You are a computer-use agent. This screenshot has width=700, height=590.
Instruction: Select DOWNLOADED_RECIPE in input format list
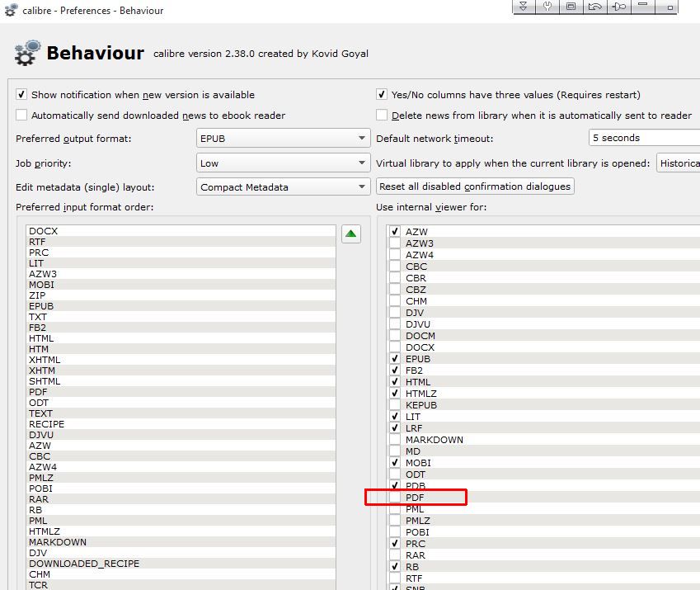point(181,564)
